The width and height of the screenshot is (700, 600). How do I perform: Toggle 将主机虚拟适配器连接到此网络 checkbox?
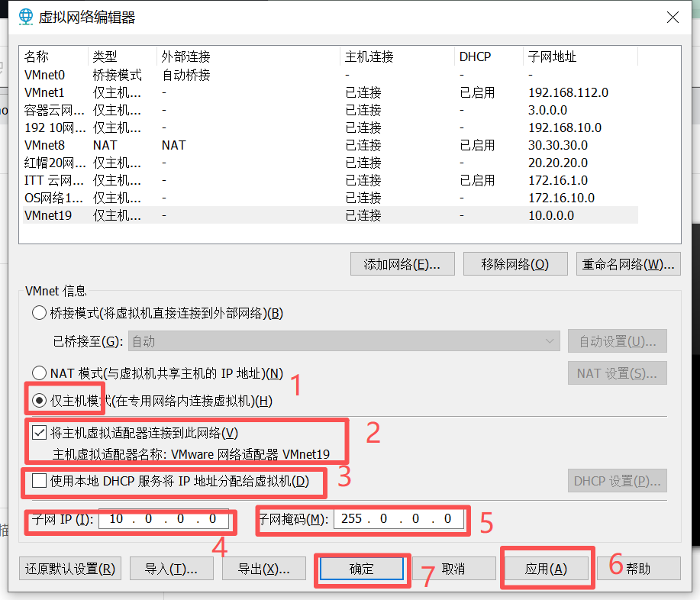click(x=39, y=433)
